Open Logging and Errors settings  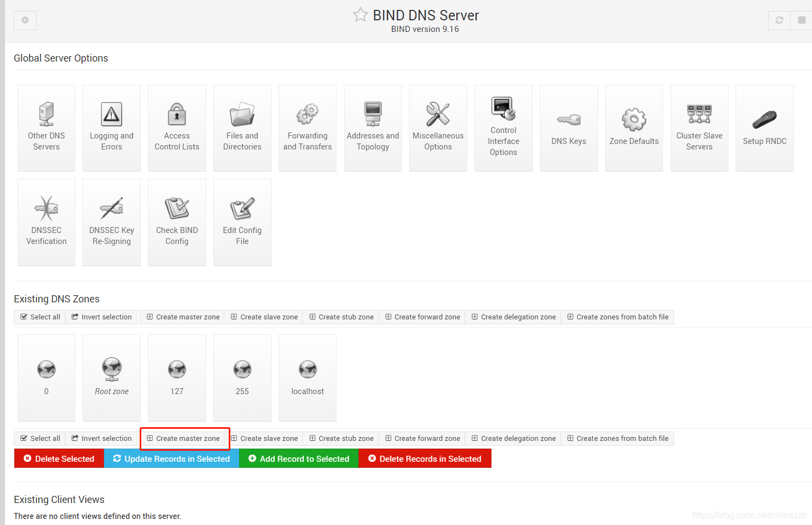pyautogui.click(x=112, y=128)
